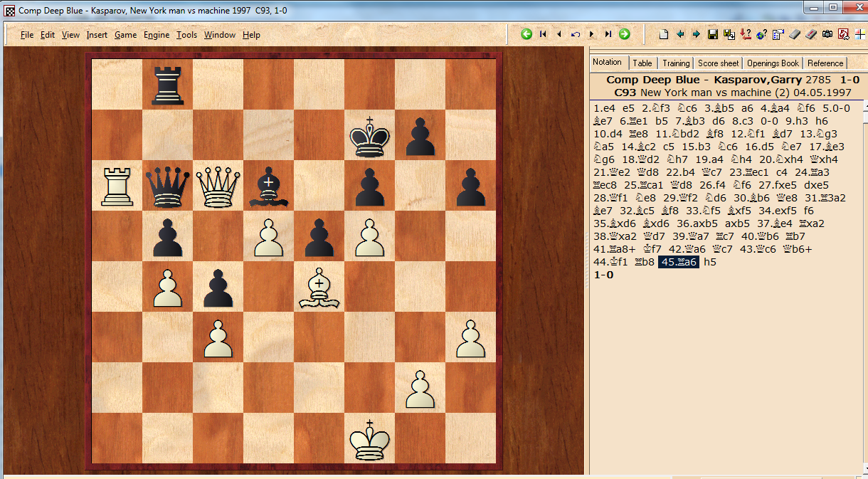
Task: Save the game using the floppy disk icon
Action: coord(713,34)
